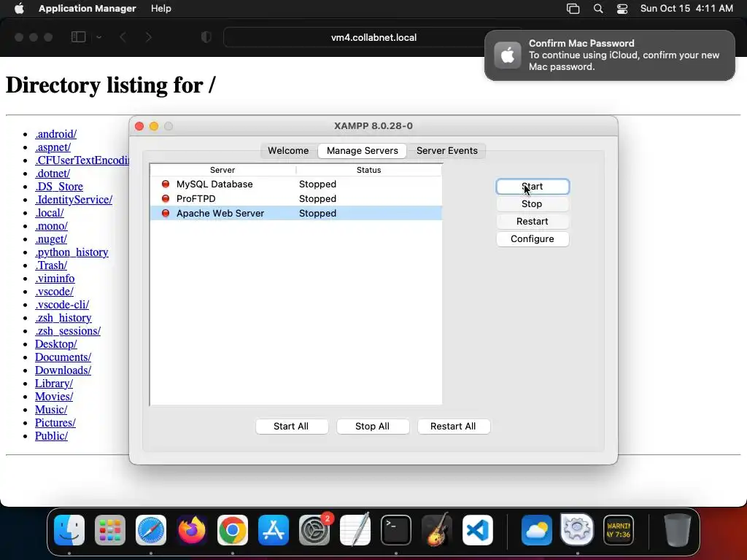Open Control Center in menu bar
The height and width of the screenshot is (560, 747).
pos(622,9)
